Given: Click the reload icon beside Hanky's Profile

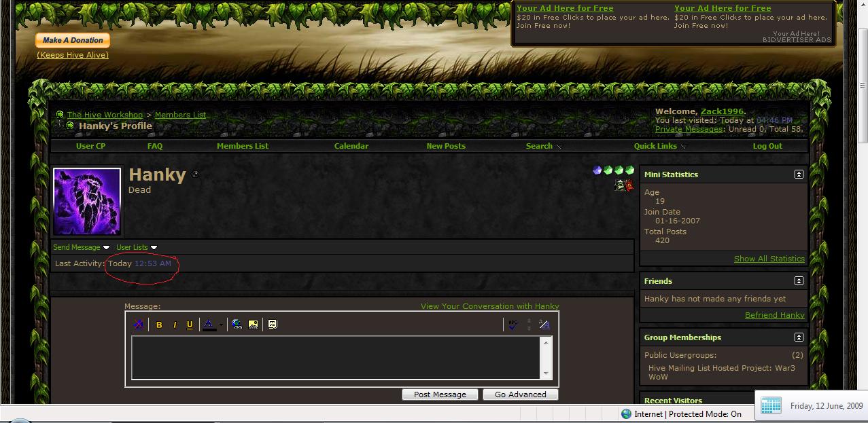Looking at the screenshot, I should pyautogui.click(x=69, y=126).
